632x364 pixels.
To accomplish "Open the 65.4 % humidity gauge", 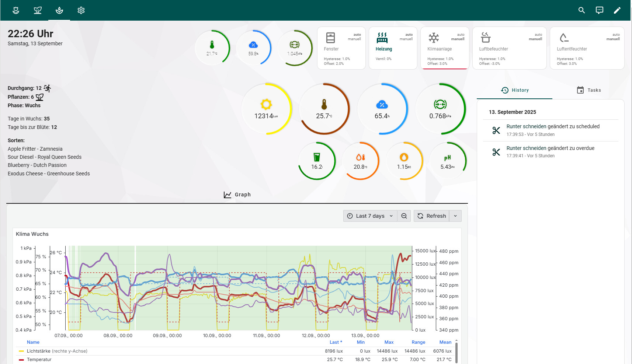I will click(382, 109).
